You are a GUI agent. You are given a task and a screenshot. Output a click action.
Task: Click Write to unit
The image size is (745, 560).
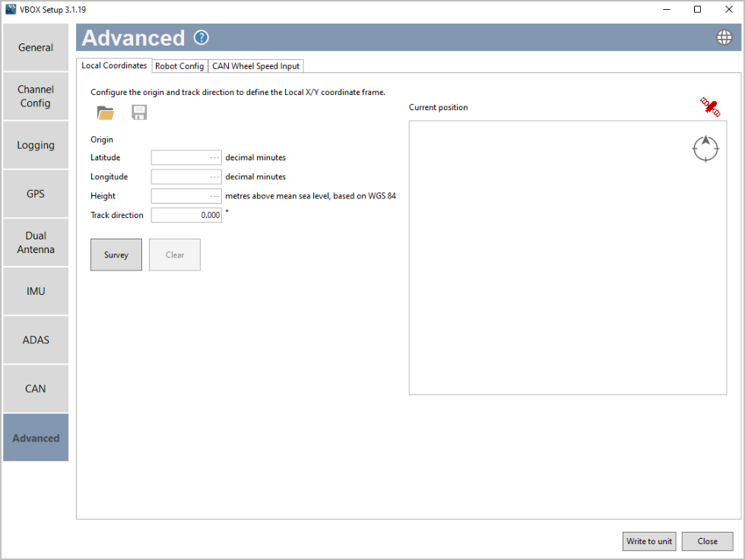(648, 541)
